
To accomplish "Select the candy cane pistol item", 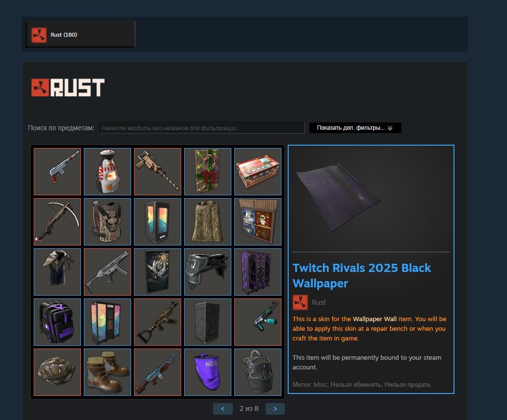I will tap(57, 172).
